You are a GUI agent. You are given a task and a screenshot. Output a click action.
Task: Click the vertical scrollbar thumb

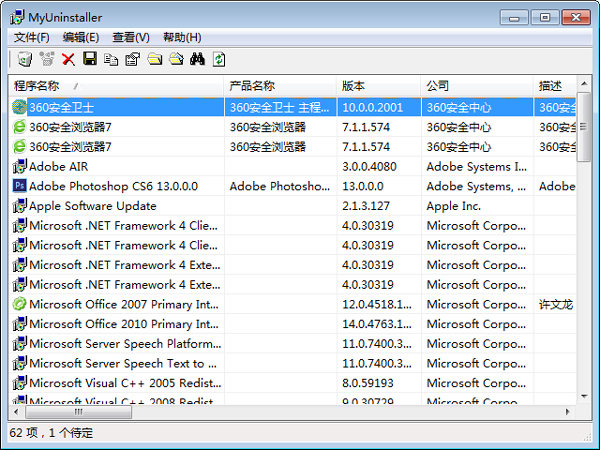584,127
